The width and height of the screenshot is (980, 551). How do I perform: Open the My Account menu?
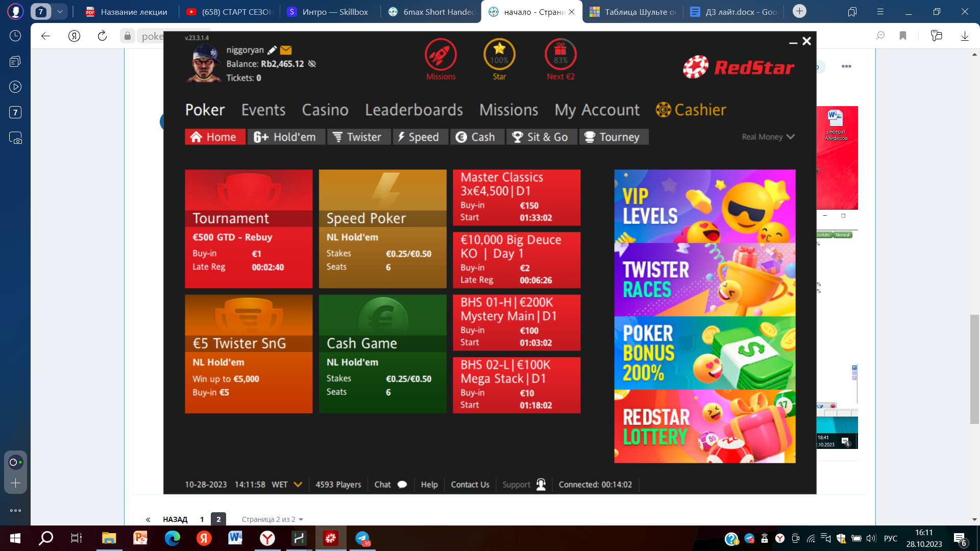[597, 110]
